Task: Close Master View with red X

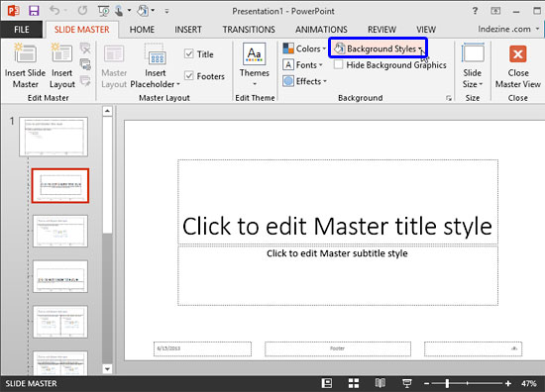Action: pos(518,65)
